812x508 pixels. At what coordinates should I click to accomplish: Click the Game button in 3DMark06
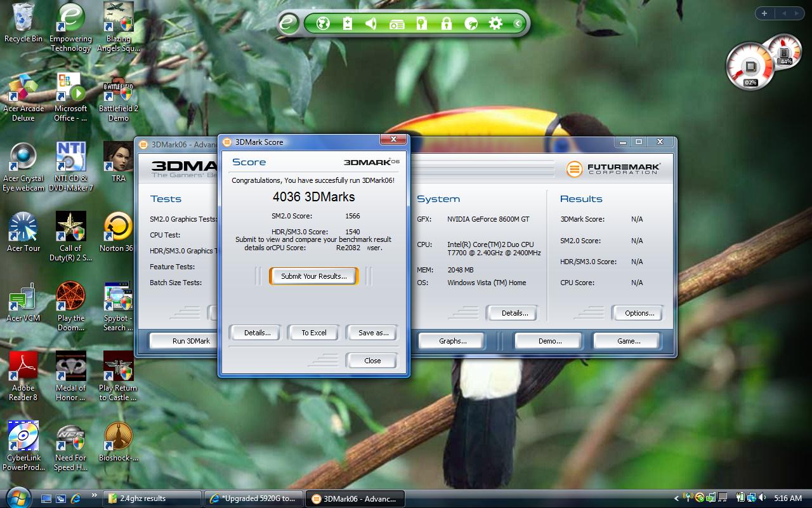(x=628, y=341)
